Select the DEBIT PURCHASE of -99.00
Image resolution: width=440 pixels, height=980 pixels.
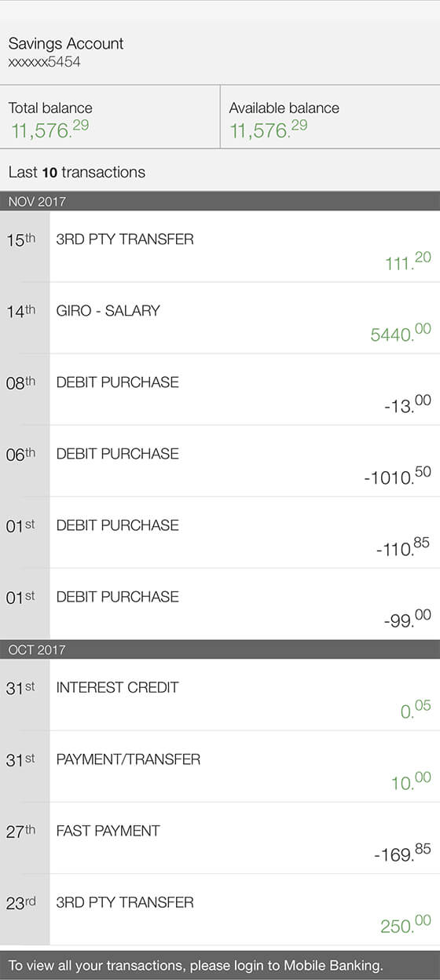click(x=220, y=604)
